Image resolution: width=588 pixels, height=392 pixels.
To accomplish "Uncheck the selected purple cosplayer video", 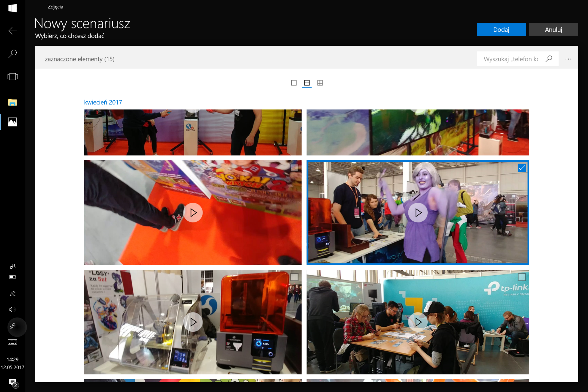I will (x=521, y=168).
